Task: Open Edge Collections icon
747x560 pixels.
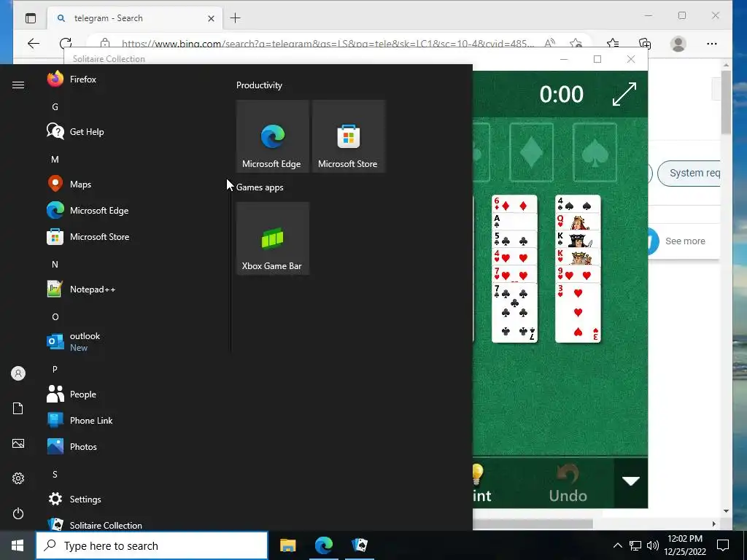Action: [645, 43]
